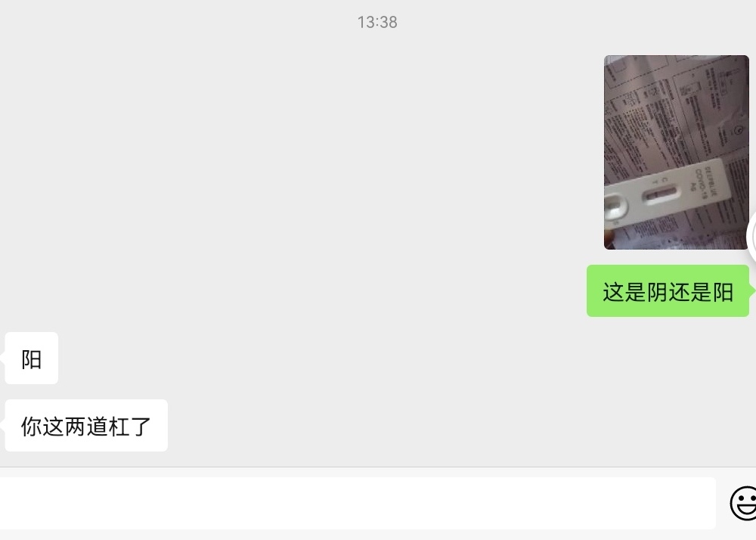Focus the message text input box
Screen dimensions: 756x540
[x=358, y=503]
